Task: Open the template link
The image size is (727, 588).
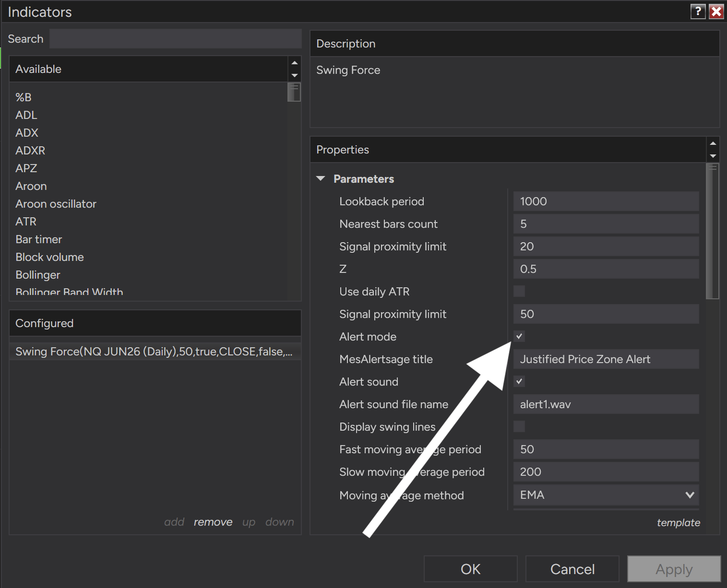Action: point(679,523)
